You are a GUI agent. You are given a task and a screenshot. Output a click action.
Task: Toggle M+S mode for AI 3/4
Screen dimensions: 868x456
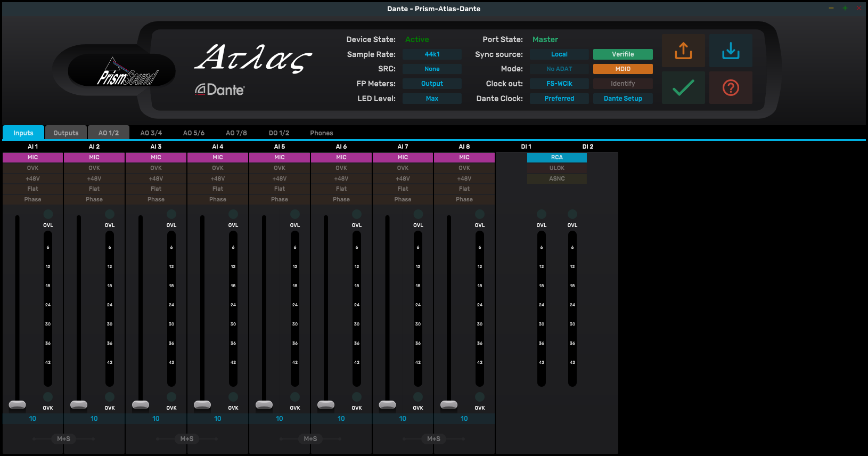point(187,439)
